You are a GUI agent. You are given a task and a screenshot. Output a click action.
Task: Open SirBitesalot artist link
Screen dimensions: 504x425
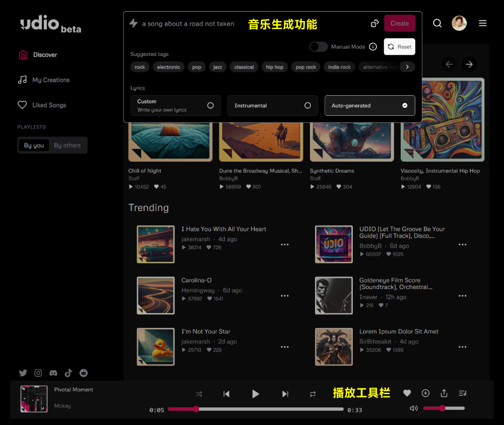click(x=375, y=341)
